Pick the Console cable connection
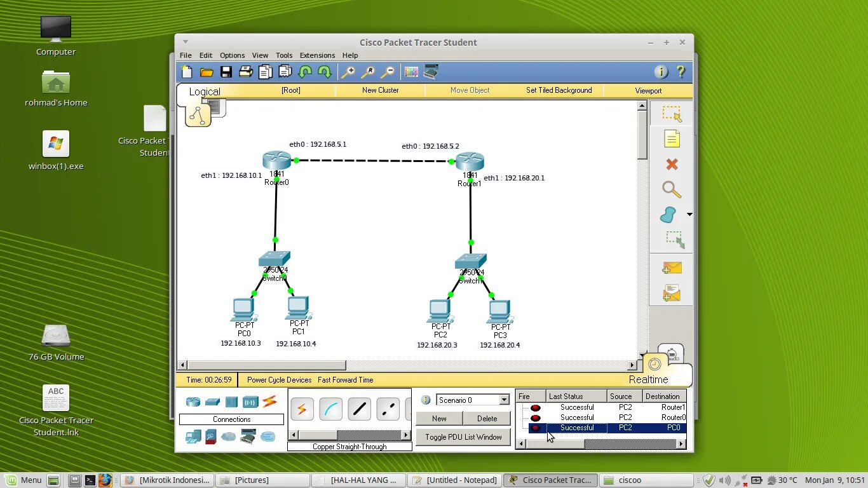 (330, 409)
